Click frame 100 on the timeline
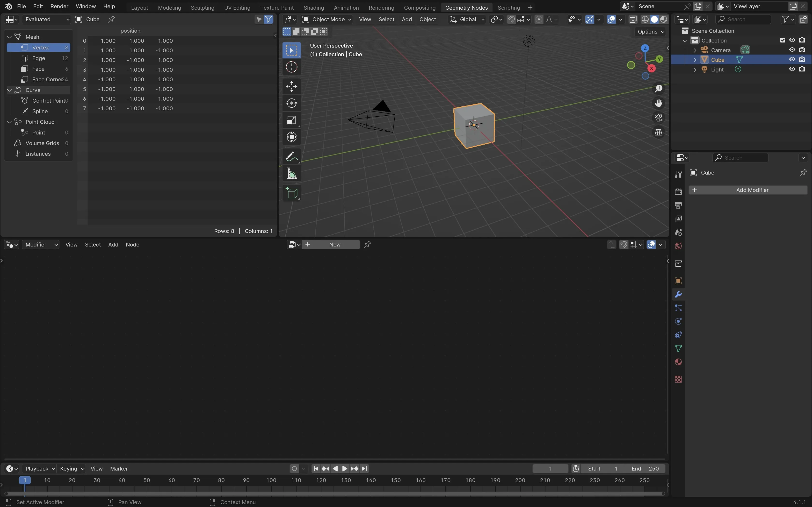Screen dimensions: 812x507 pyautogui.click(x=271, y=480)
